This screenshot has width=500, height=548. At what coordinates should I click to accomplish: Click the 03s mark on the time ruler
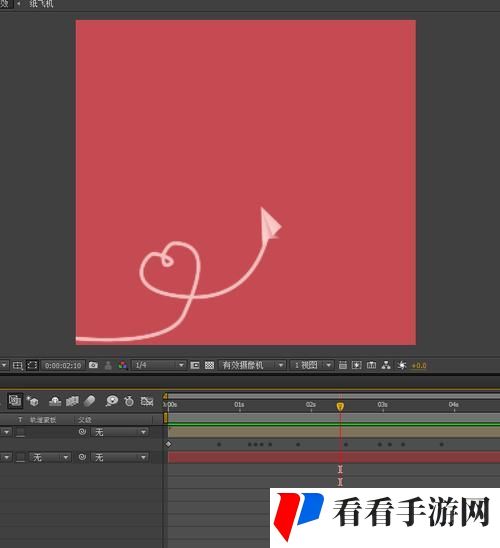click(383, 405)
